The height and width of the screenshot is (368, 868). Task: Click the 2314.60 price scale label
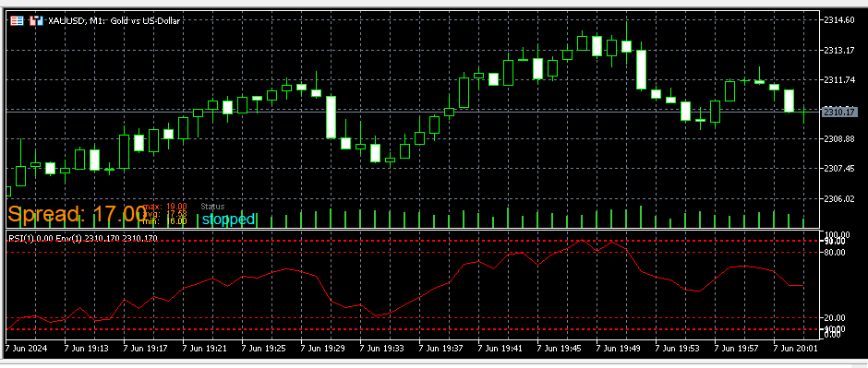(x=839, y=20)
